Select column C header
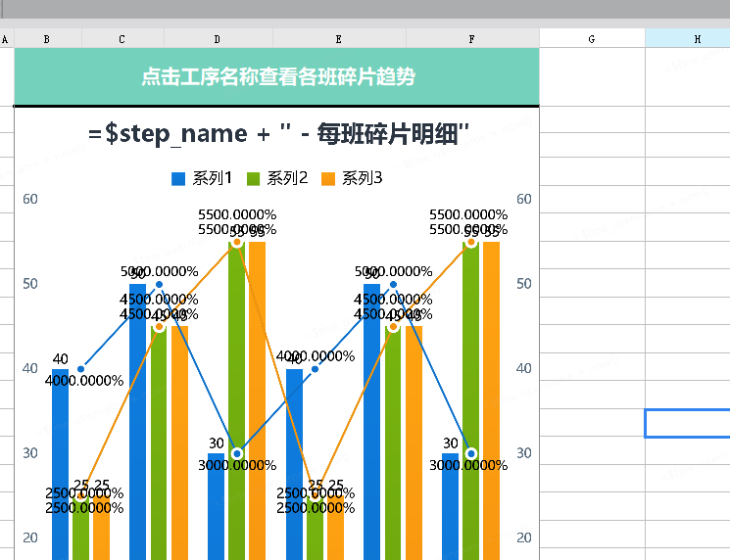Image resolution: width=730 pixels, height=560 pixels. pyautogui.click(x=122, y=38)
